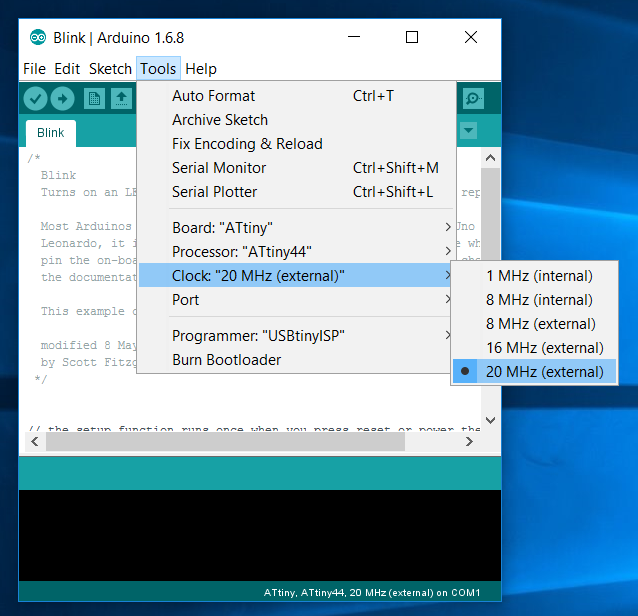The height and width of the screenshot is (616, 638).
Task: Open the Edit menu
Action: point(67,69)
